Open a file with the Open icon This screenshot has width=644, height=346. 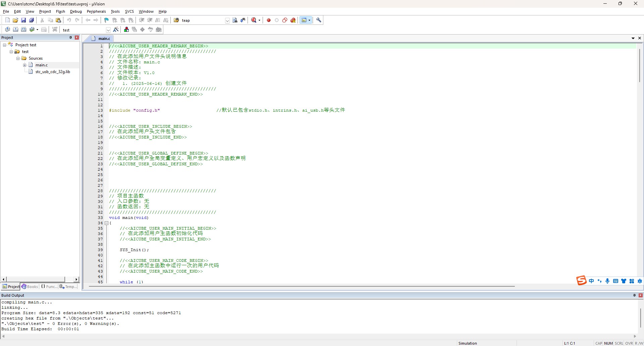coord(15,20)
